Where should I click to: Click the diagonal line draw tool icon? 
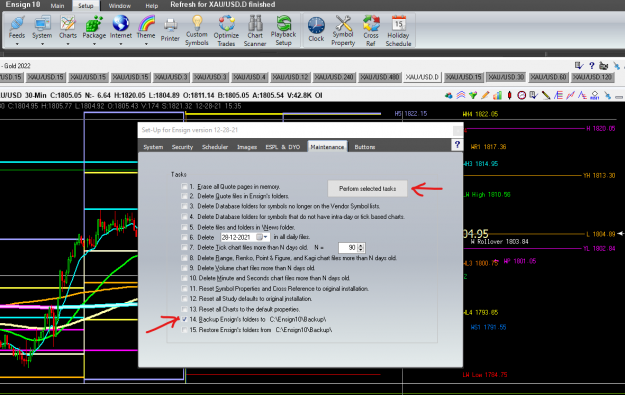[x=546, y=95]
